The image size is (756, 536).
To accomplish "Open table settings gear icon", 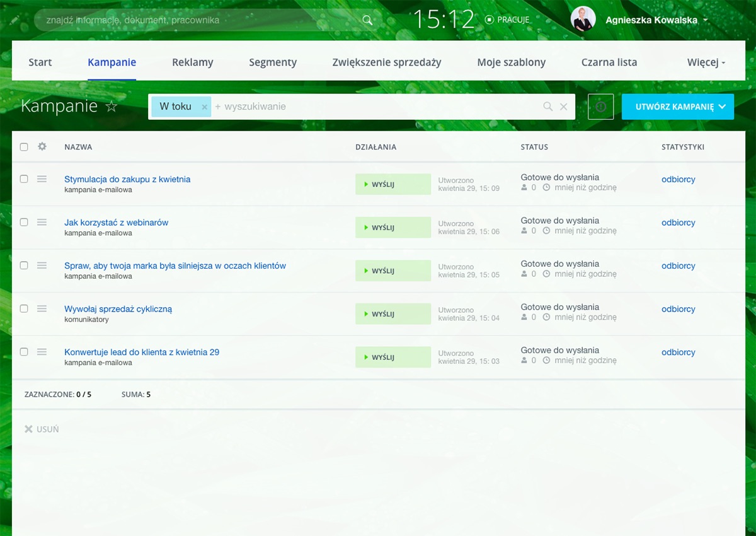I will click(x=42, y=146).
